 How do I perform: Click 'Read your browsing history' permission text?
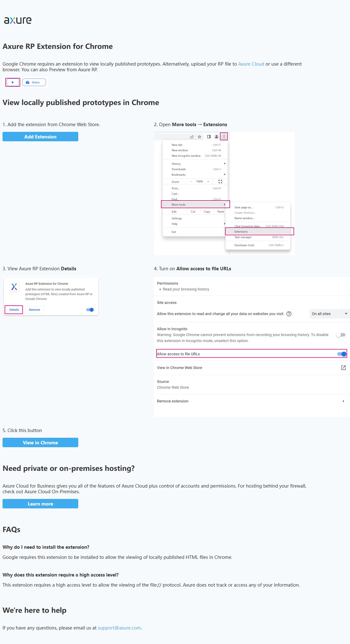186,289
